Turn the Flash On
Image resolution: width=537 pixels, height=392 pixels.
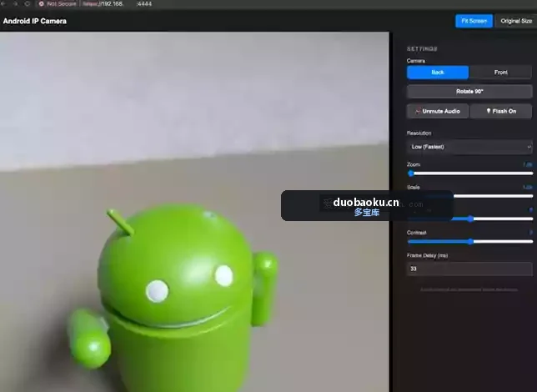(x=501, y=111)
